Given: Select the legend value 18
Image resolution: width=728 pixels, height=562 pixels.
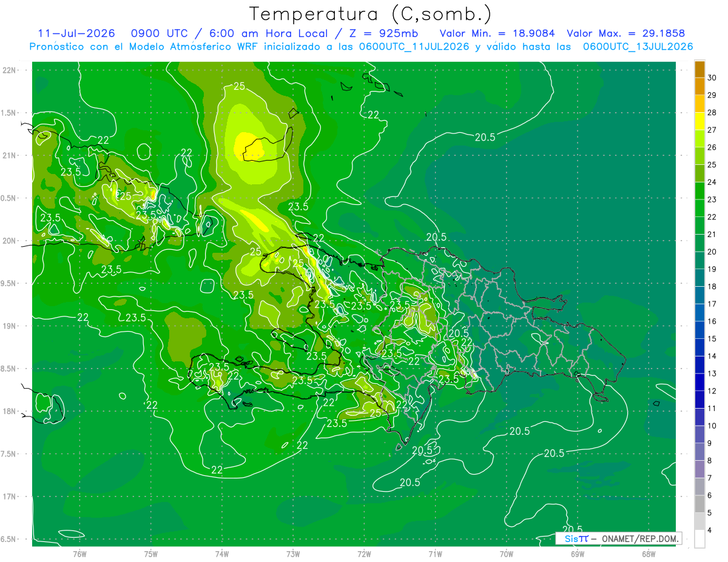Looking at the screenshot, I should [712, 287].
